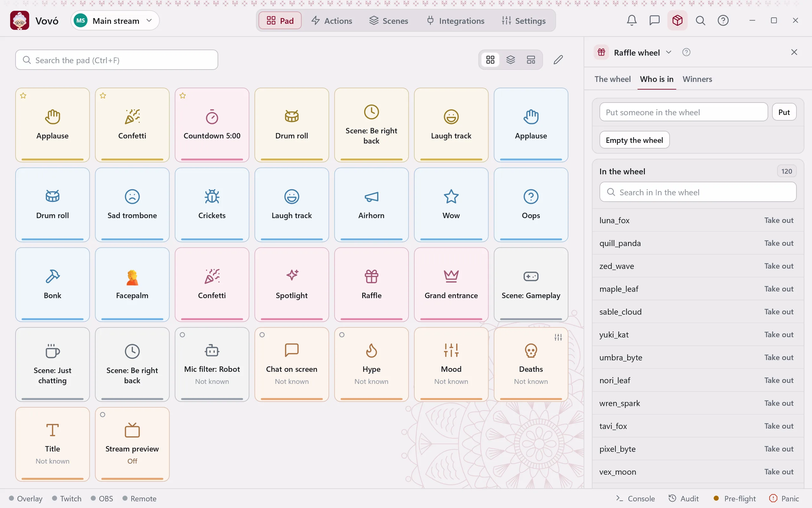The height and width of the screenshot is (508, 812).
Task: Switch to Scene: Gameplay tile
Action: pyautogui.click(x=531, y=284)
